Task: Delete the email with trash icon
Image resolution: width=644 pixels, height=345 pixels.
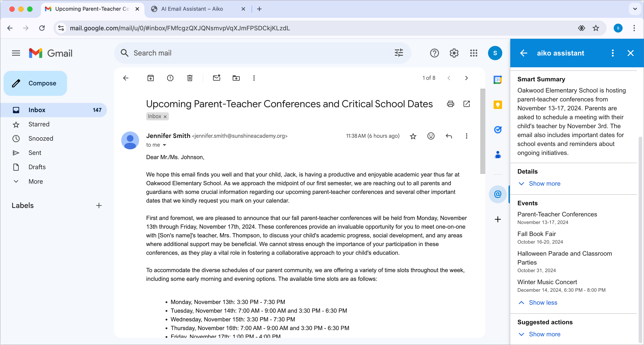Action: coord(190,78)
